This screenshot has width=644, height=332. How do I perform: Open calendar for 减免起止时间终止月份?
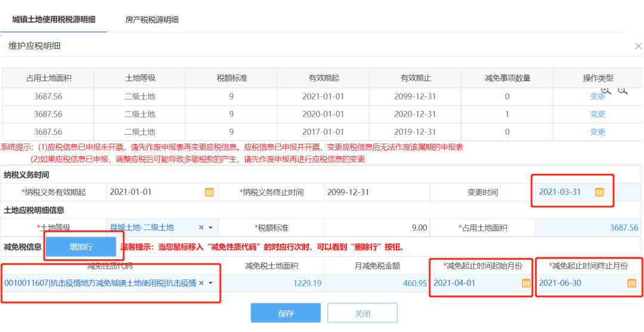[x=631, y=283]
